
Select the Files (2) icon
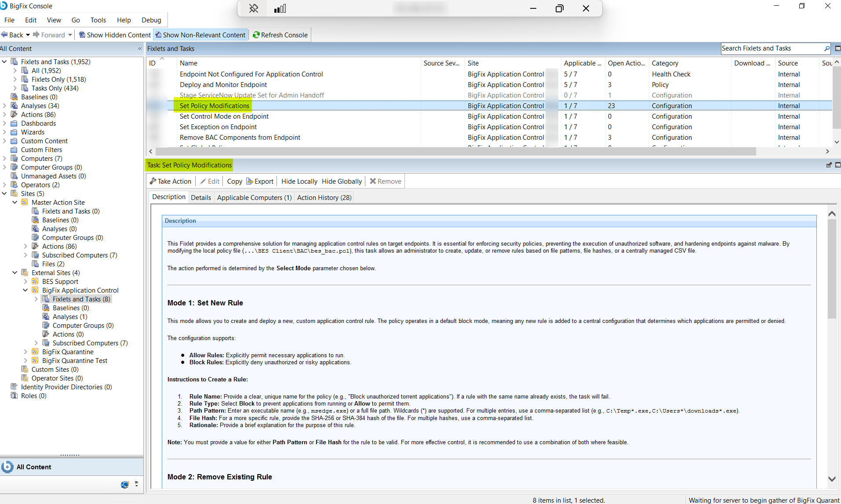35,264
